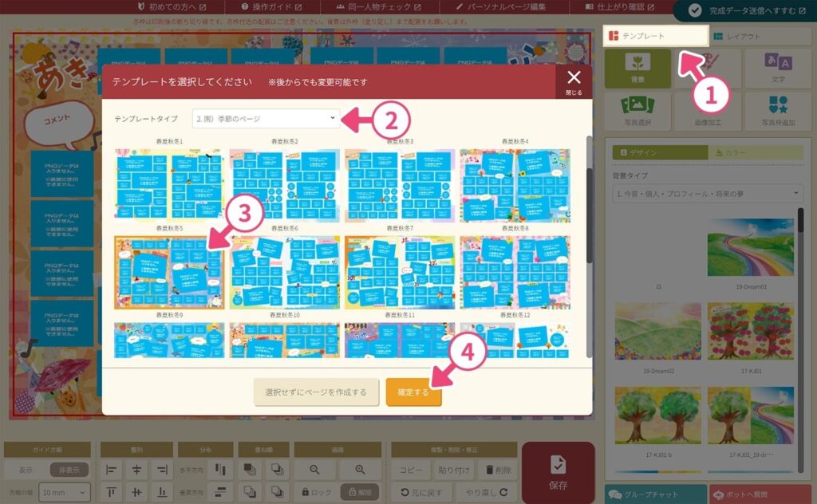Click the 保存 save button

(558, 473)
